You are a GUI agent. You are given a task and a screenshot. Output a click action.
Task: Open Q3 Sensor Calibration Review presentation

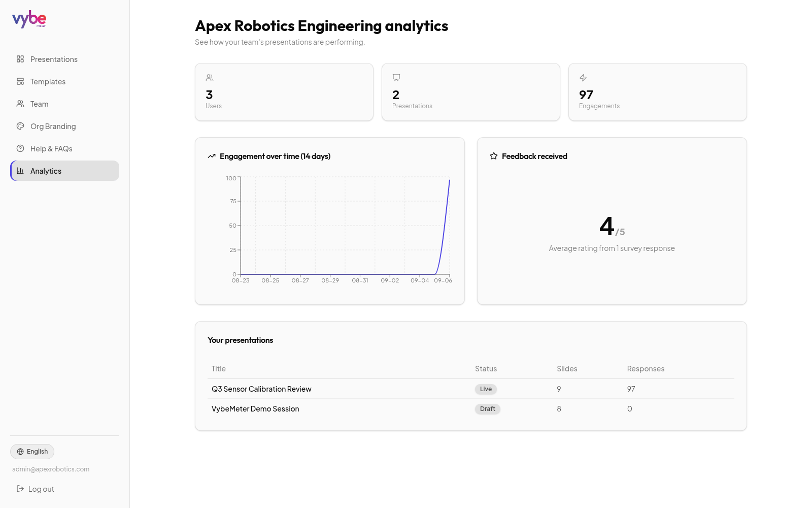261,389
